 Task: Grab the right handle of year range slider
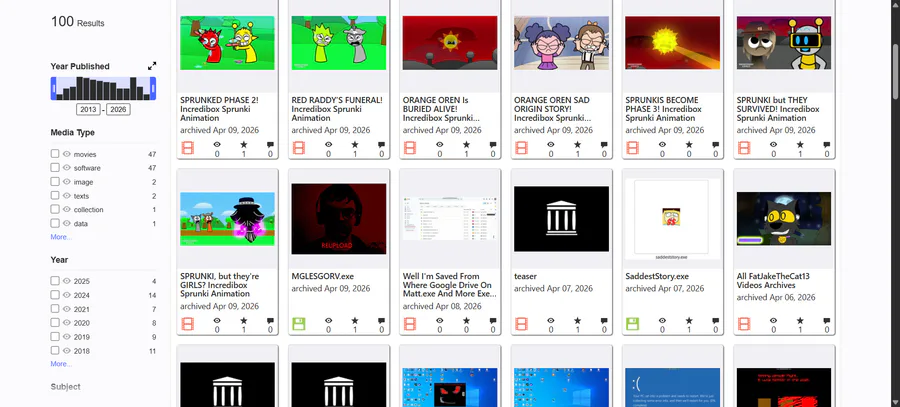point(153,88)
